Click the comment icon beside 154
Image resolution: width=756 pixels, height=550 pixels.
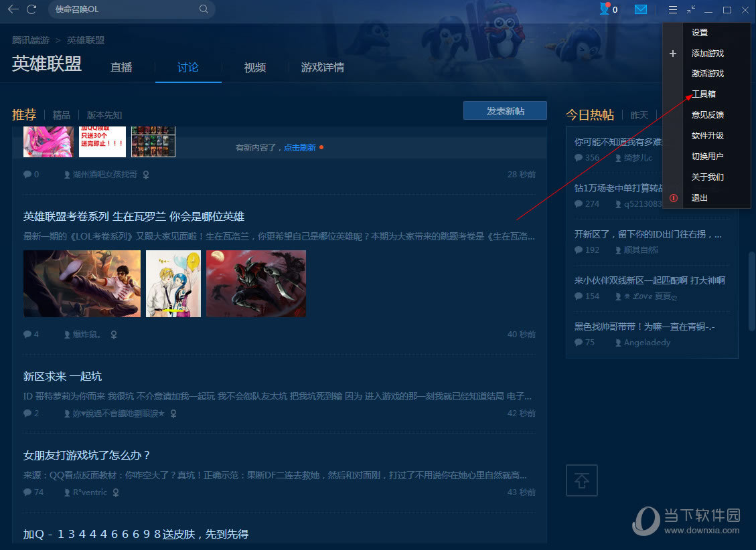click(x=579, y=296)
